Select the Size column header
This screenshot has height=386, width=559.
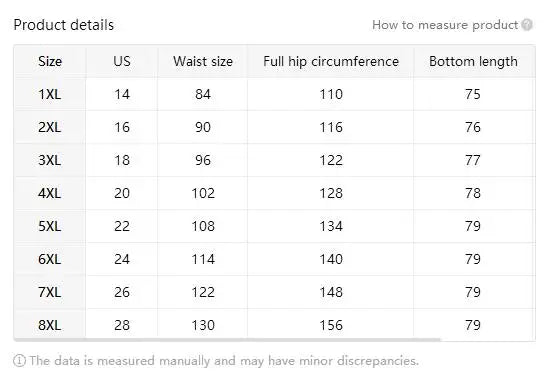point(50,61)
